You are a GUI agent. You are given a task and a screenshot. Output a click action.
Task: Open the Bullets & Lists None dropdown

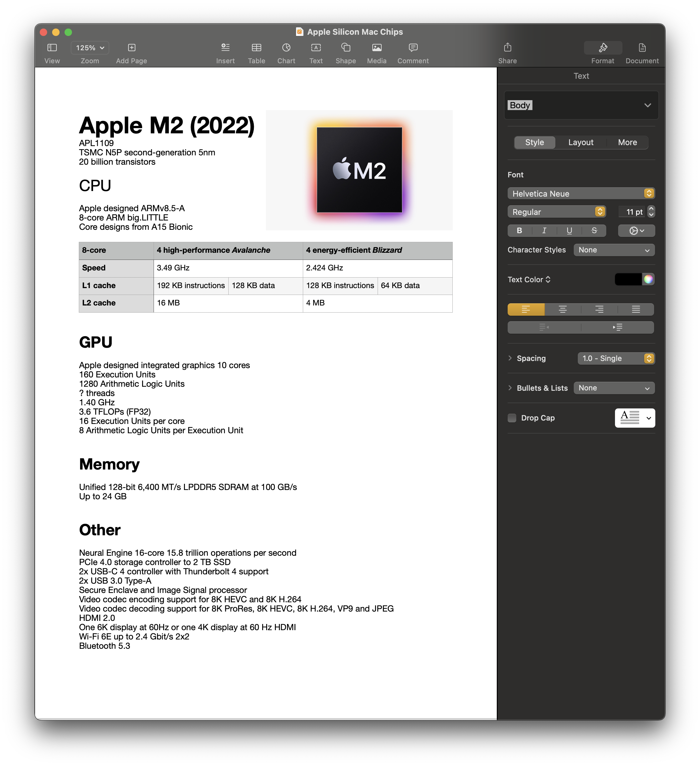[614, 388]
